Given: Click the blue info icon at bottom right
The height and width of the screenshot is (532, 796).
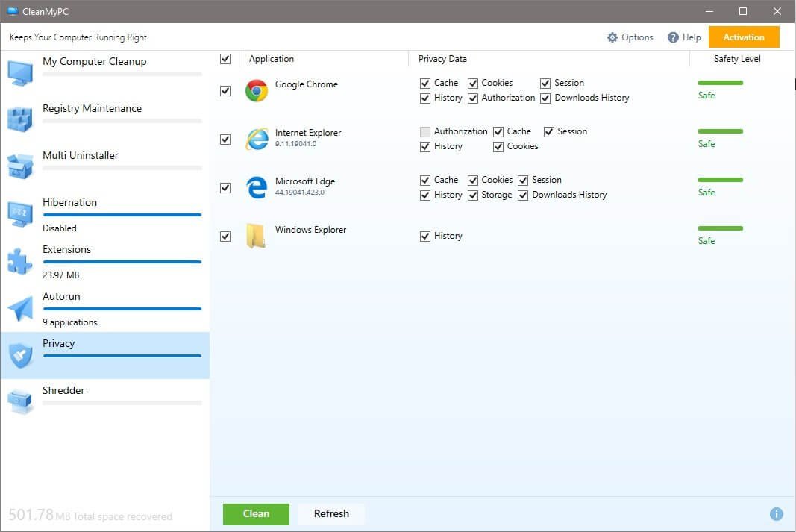Looking at the screenshot, I should tap(776, 514).
